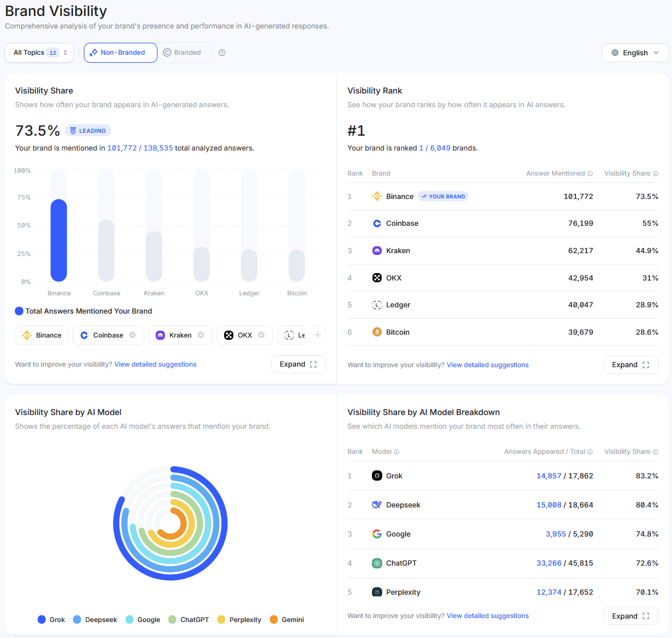Click the globe icon in the language selector

(615, 52)
